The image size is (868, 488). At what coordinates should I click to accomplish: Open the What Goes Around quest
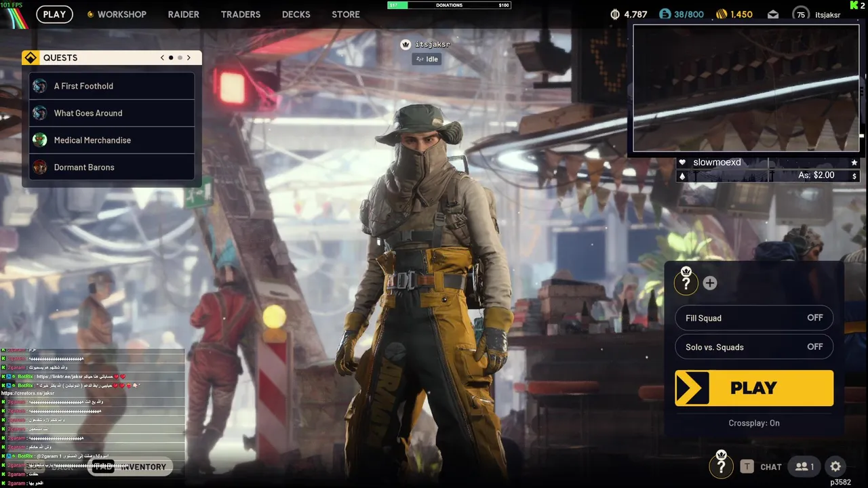click(x=112, y=113)
